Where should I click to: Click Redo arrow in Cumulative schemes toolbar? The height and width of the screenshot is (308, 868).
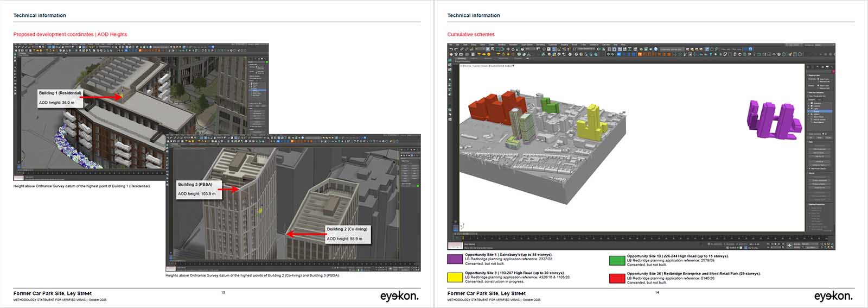pos(456,49)
